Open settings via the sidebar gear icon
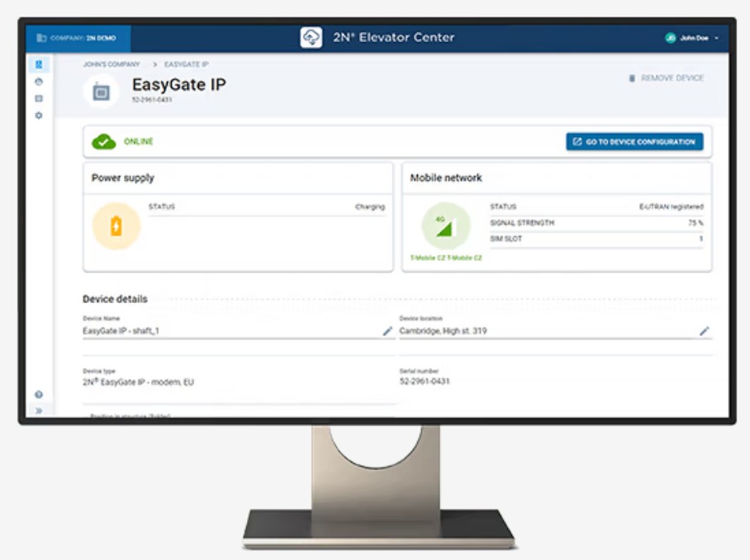The image size is (750, 560). click(39, 116)
